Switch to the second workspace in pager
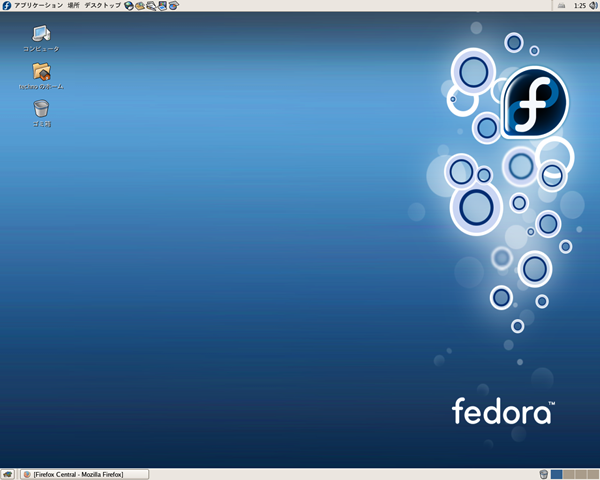The width and height of the screenshot is (600, 480). pos(569,474)
